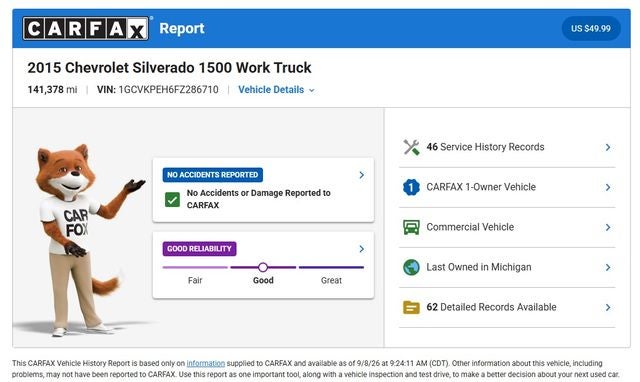Click No Accidents or Damage Reported text
Viewport: 640px width, 382px height.
tap(259, 199)
